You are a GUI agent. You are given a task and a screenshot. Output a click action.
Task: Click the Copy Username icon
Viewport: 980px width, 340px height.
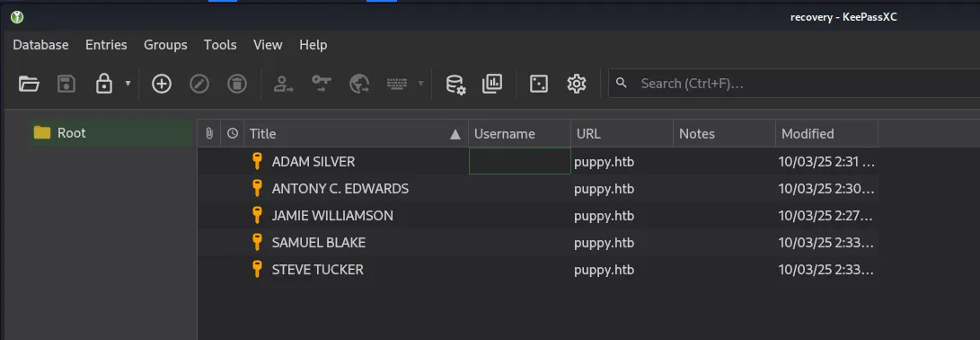pyautogui.click(x=284, y=84)
